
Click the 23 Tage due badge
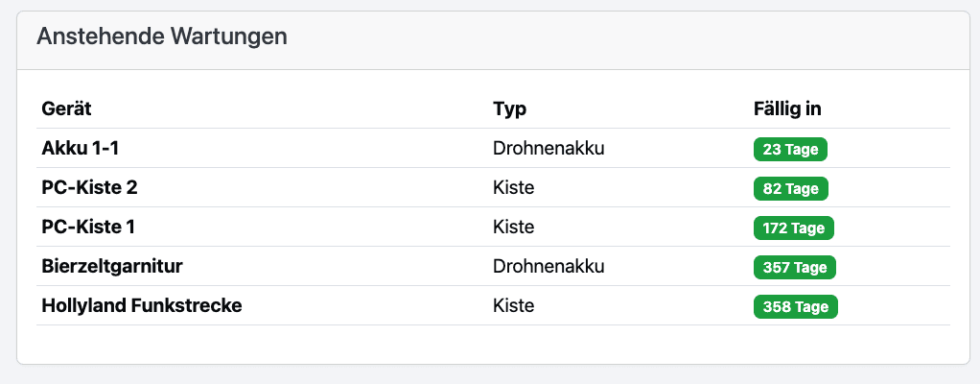[x=790, y=150]
